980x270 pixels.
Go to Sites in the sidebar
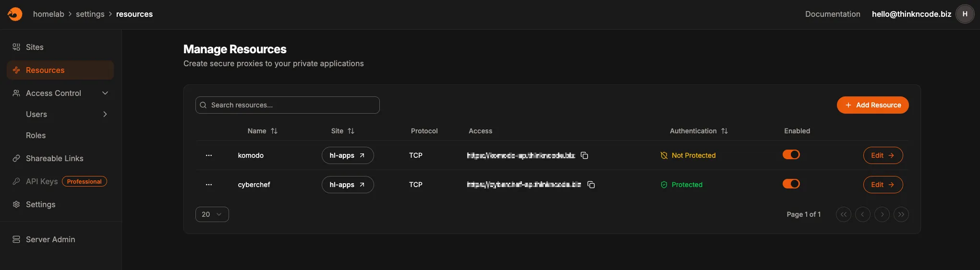[35, 47]
